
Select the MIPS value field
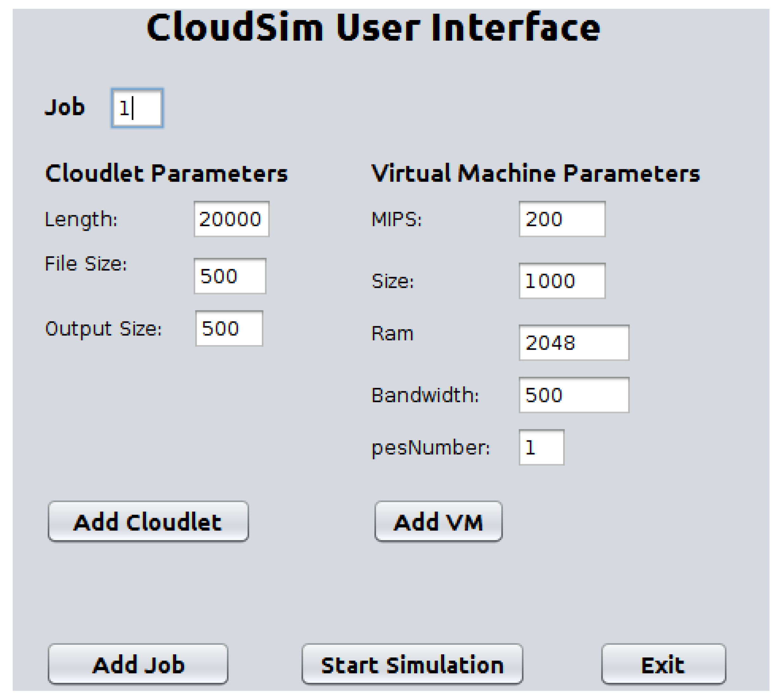click(x=562, y=219)
